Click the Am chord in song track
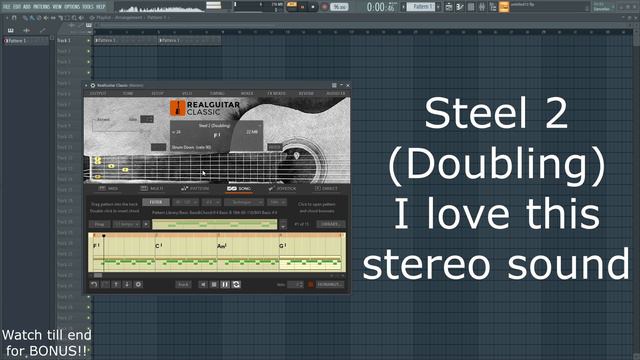The width and height of the screenshot is (640, 360). point(222,246)
